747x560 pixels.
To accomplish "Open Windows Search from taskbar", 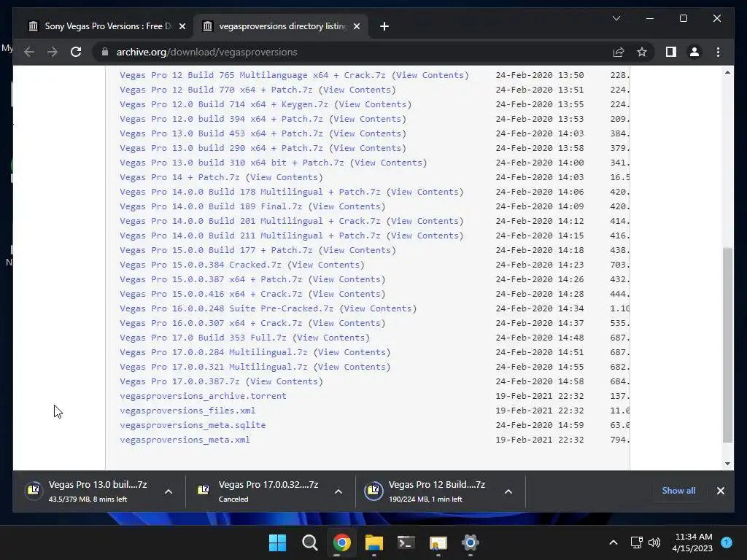I will pos(309,542).
